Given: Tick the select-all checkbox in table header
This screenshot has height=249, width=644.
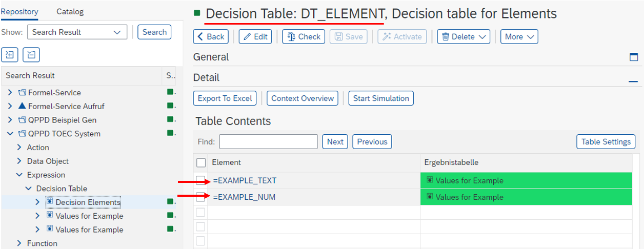Looking at the screenshot, I should click(x=201, y=162).
